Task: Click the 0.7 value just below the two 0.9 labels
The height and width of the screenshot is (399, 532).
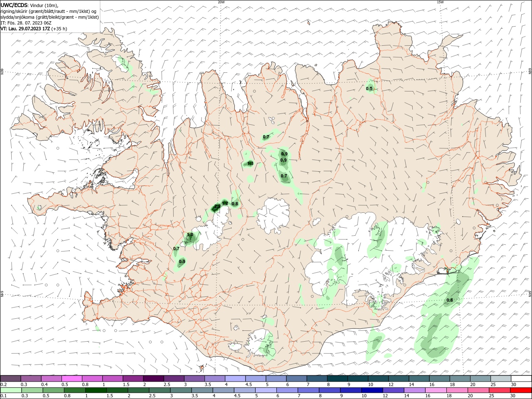Action: point(284,176)
